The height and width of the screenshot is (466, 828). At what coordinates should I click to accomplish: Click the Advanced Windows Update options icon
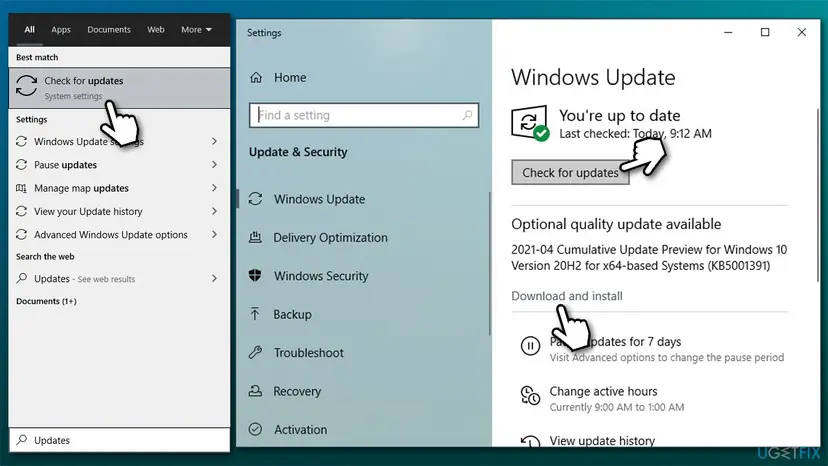tap(22, 234)
